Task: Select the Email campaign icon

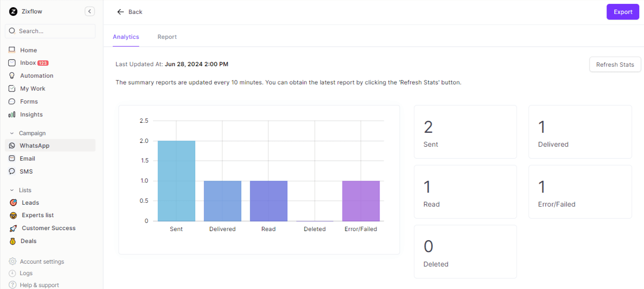Action: [12, 159]
